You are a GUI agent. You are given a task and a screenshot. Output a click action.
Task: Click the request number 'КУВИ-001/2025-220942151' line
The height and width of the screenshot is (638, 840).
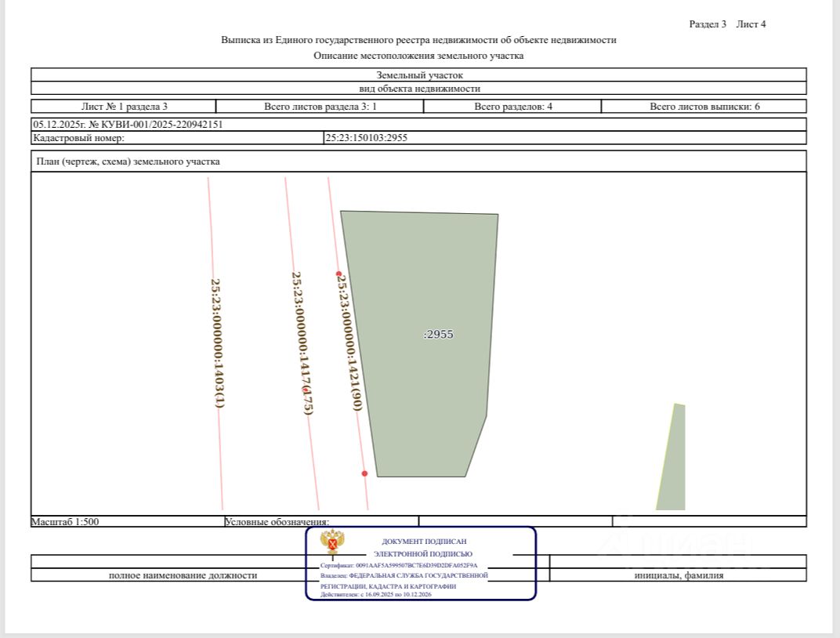point(419,125)
